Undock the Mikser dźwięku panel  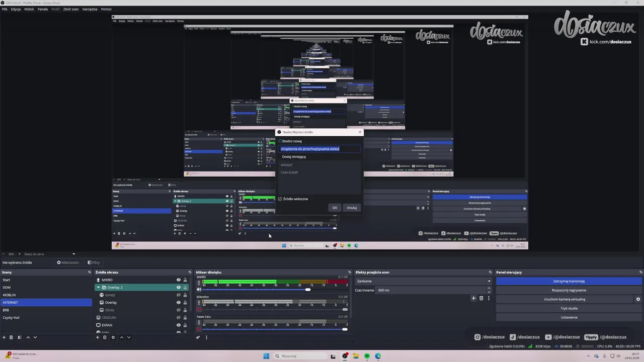(x=350, y=272)
